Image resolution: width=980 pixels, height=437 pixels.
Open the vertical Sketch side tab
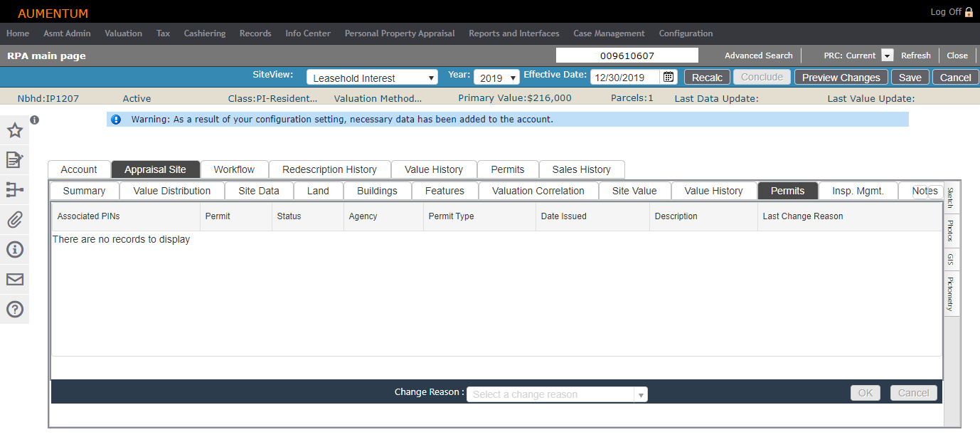pyautogui.click(x=950, y=198)
